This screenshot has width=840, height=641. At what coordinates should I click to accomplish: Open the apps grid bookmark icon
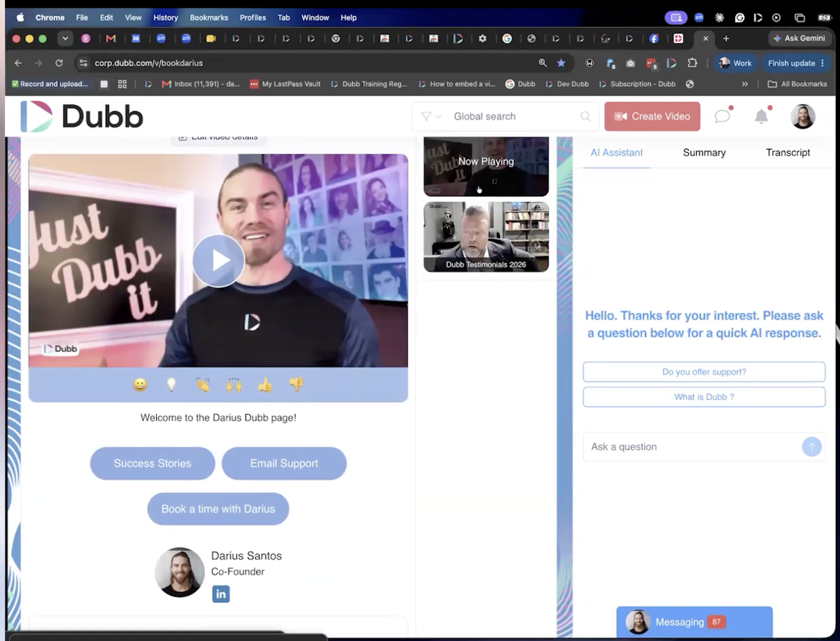(x=122, y=84)
